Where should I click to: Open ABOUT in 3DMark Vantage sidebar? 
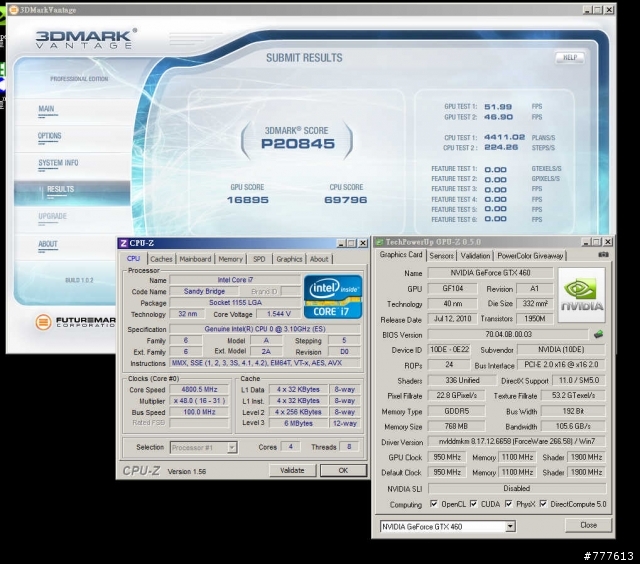click(x=48, y=244)
